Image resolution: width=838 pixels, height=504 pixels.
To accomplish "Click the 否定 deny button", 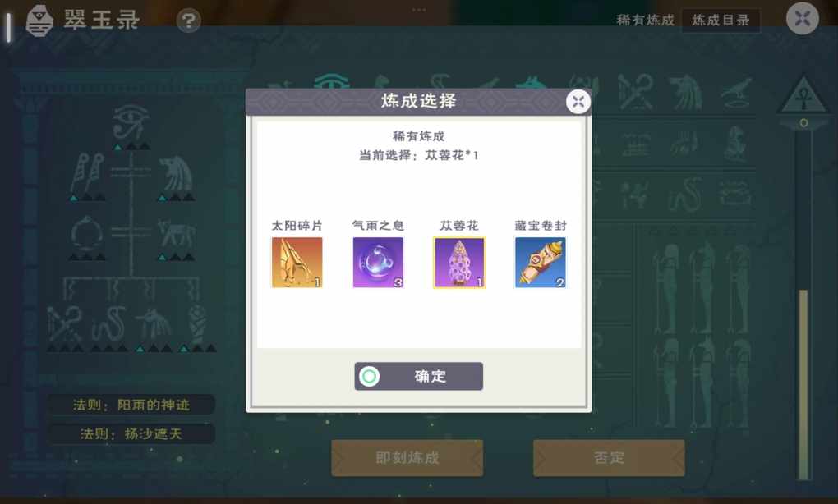I will (609, 457).
